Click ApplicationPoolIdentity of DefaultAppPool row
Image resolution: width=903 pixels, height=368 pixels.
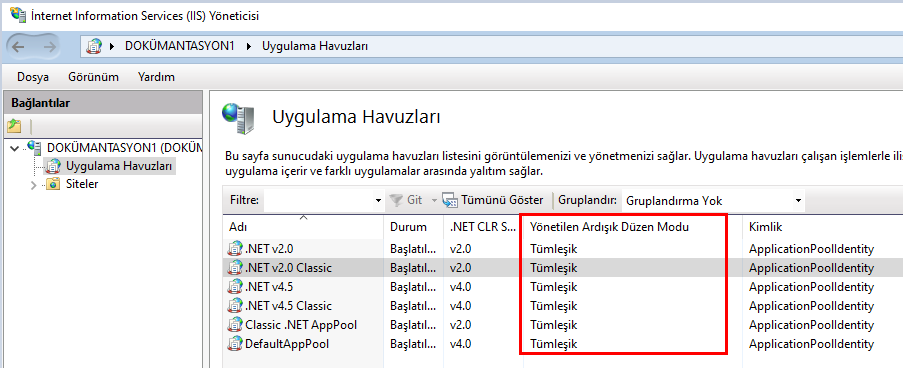(811, 344)
